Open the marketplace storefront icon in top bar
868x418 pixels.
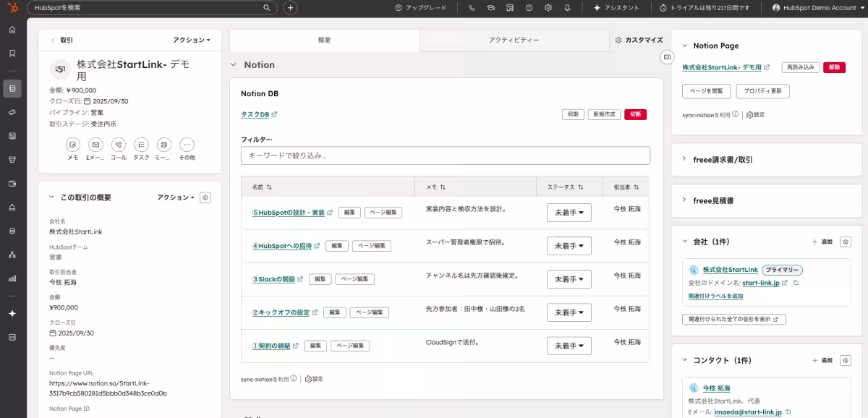tap(510, 8)
